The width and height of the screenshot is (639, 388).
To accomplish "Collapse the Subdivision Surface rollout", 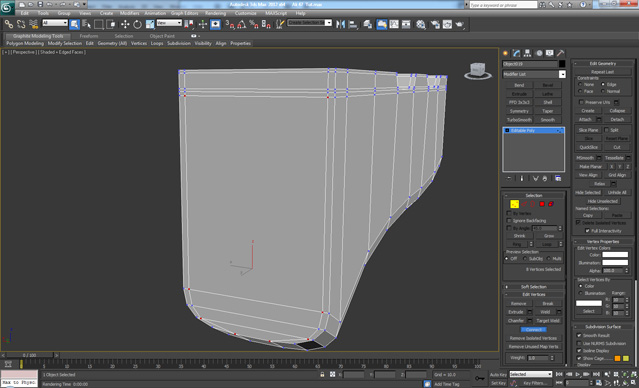I will [x=603, y=327].
